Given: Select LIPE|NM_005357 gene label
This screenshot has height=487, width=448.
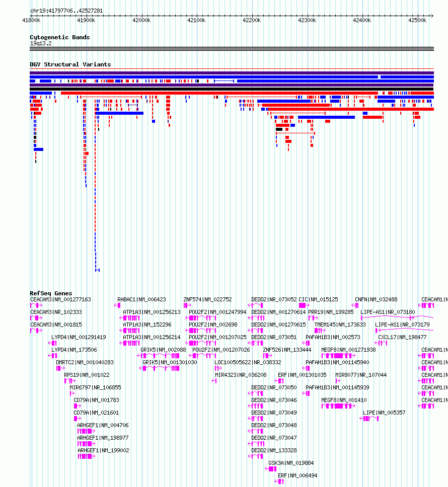Looking at the screenshot, I should 384,413.
